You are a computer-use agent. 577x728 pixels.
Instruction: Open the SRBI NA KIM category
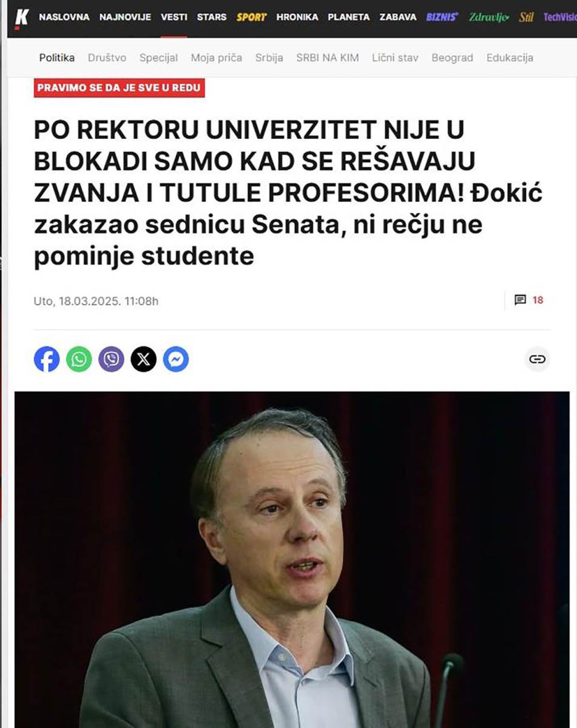328,58
